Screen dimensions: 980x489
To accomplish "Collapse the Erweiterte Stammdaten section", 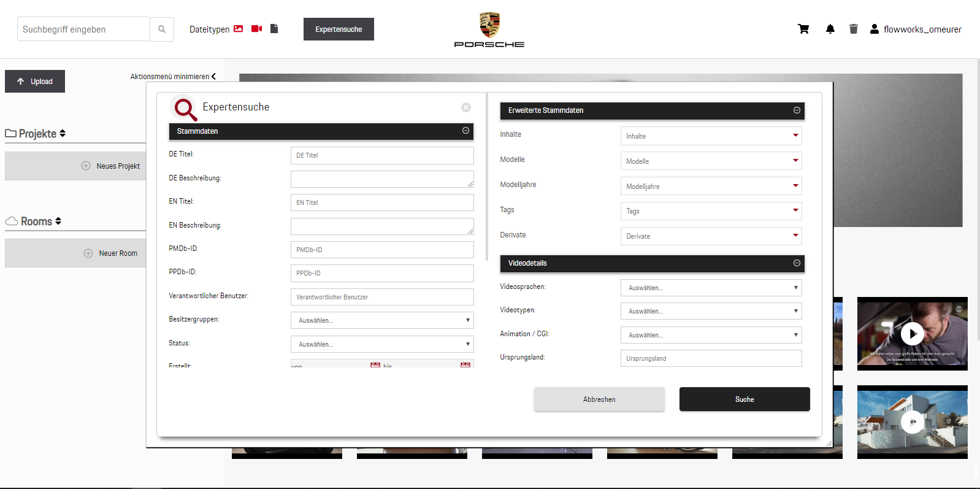I will coord(797,110).
